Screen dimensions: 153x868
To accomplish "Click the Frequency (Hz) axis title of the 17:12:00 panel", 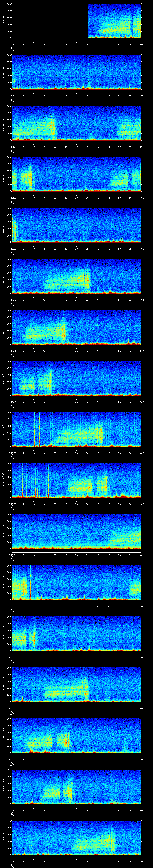I will pyautogui.click(x=3, y=174).
